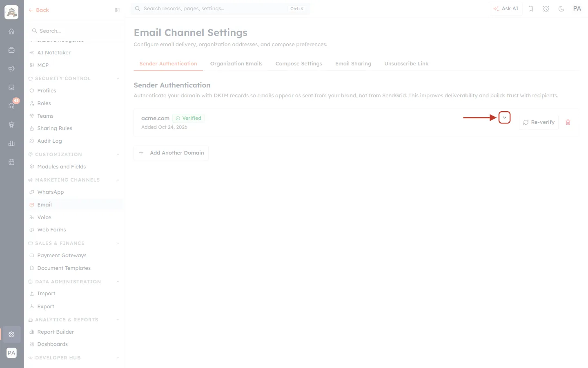
Task: Open Report Builder in sidebar
Action: pyautogui.click(x=56, y=332)
